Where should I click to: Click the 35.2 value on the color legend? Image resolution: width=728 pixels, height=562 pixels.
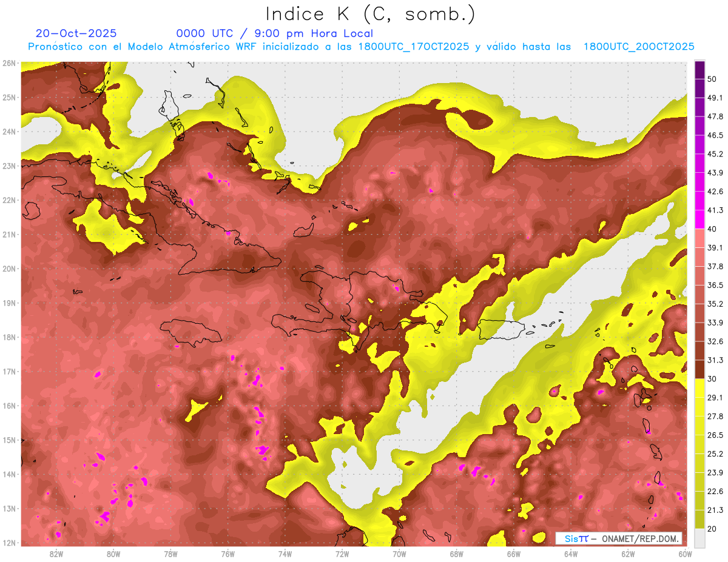pos(715,304)
